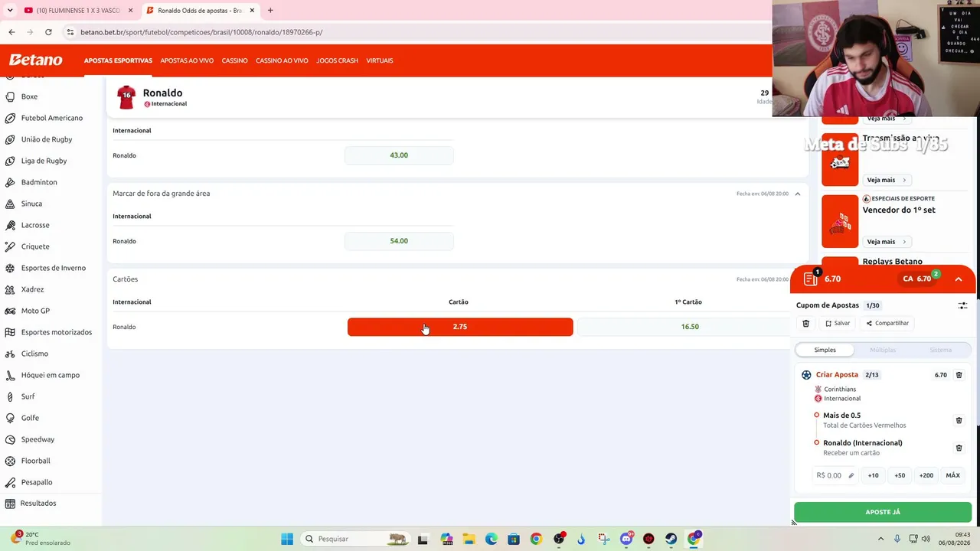Open the Floorball sport icon
The width and height of the screenshot is (980, 551).
10,461
